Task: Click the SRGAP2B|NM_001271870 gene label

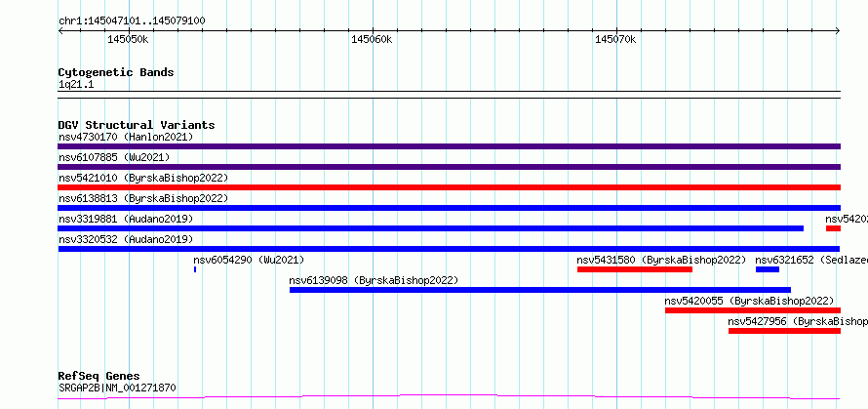Action: tap(117, 388)
